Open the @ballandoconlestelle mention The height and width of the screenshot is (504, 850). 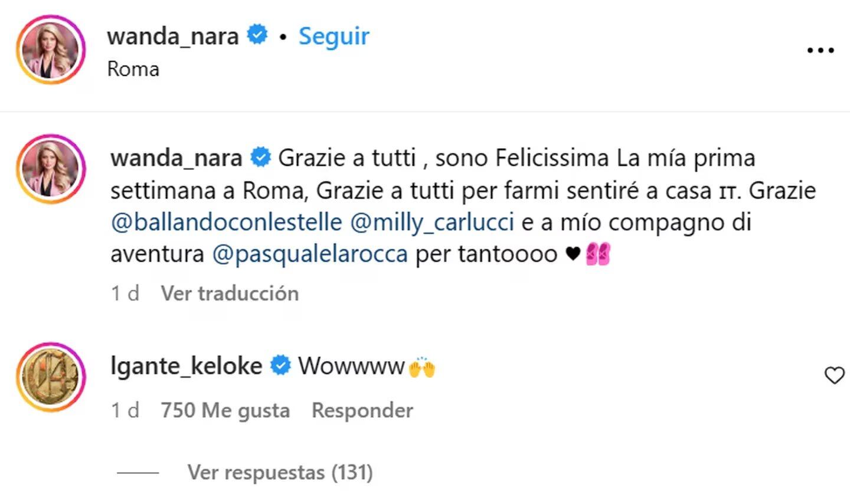click(x=226, y=222)
